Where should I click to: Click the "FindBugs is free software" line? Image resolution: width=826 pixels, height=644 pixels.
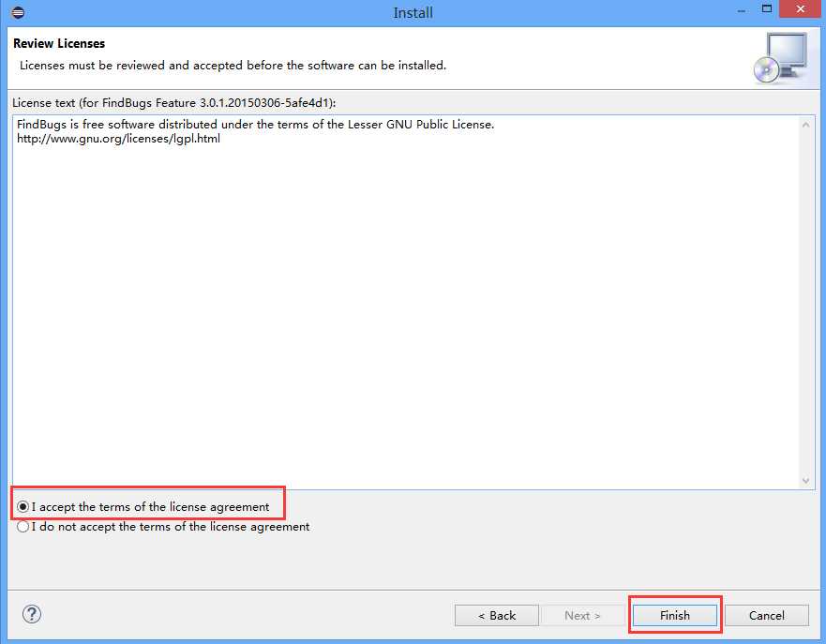pos(256,125)
